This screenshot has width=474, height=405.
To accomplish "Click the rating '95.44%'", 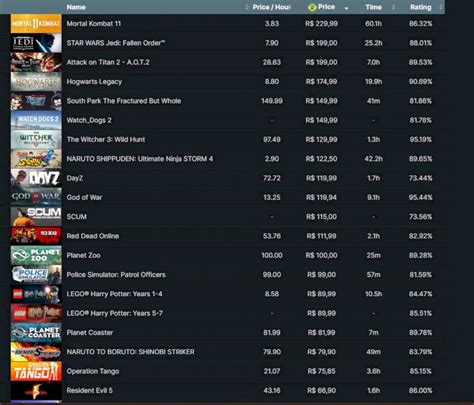I will click(x=421, y=198).
